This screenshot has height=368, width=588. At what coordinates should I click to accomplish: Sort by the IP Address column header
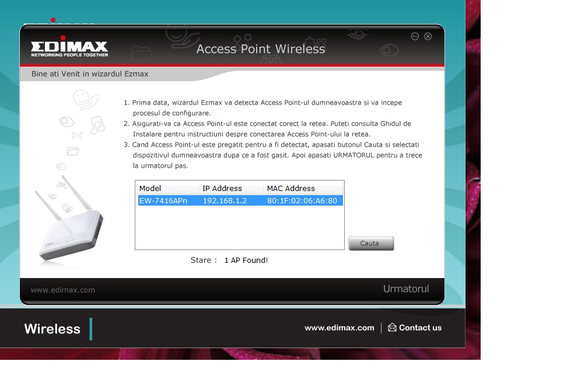(230, 188)
